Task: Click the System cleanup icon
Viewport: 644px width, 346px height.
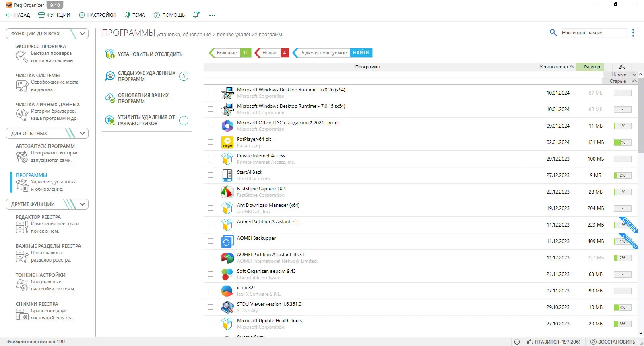Action: (22, 86)
